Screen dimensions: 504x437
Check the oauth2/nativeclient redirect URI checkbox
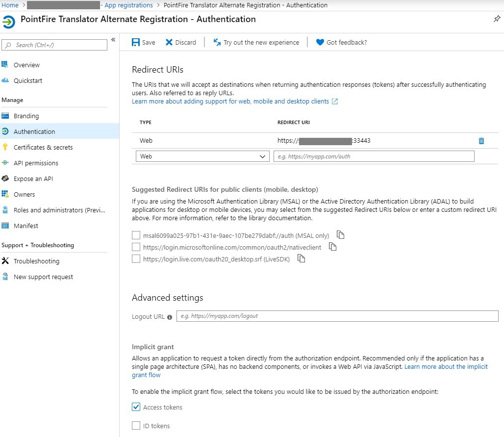tap(136, 247)
